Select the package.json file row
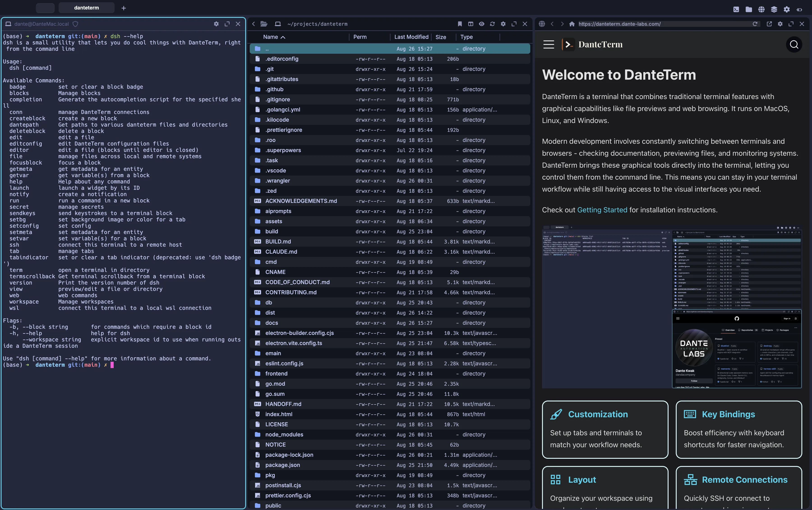The width and height of the screenshot is (812, 510). click(x=390, y=465)
